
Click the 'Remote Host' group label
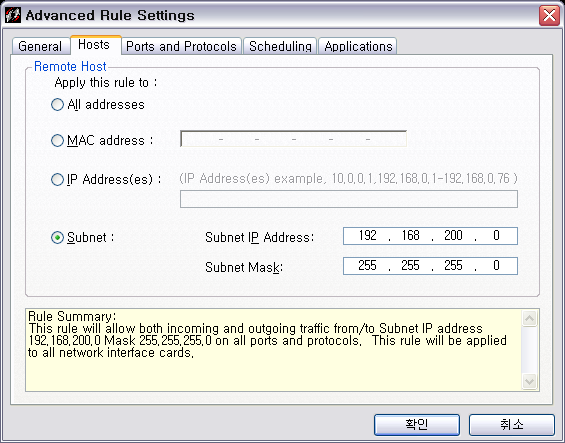[70, 66]
